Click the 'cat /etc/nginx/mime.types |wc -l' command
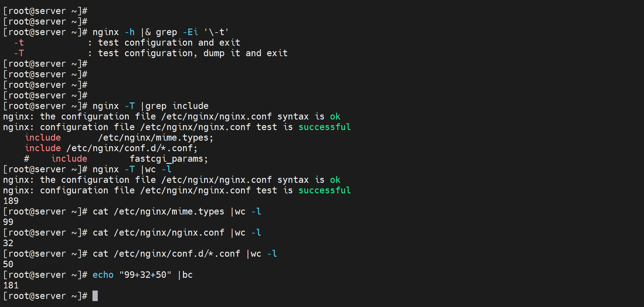 pos(177,211)
